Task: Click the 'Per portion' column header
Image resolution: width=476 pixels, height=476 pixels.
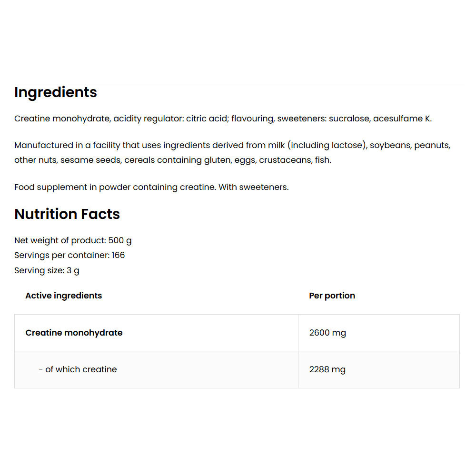Action: click(x=332, y=296)
